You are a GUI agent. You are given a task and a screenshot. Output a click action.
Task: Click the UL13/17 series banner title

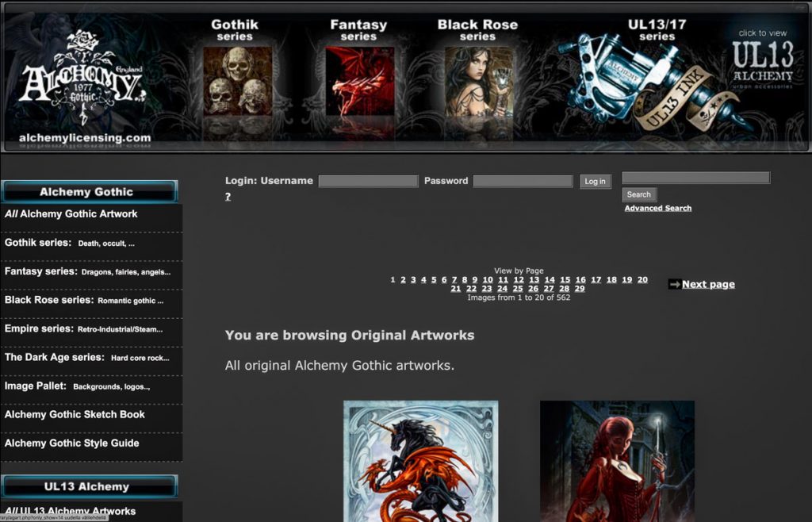(657, 30)
